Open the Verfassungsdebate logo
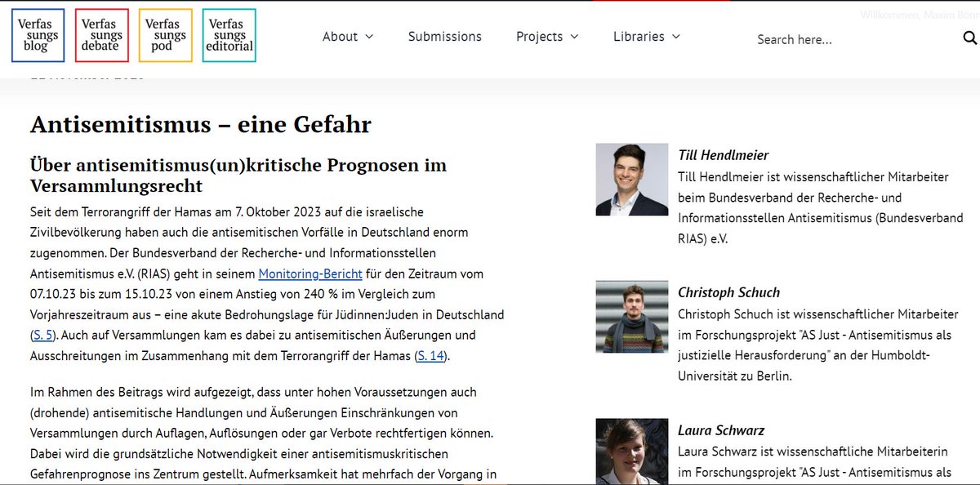Viewport: 980px width, 485px height. [101, 36]
